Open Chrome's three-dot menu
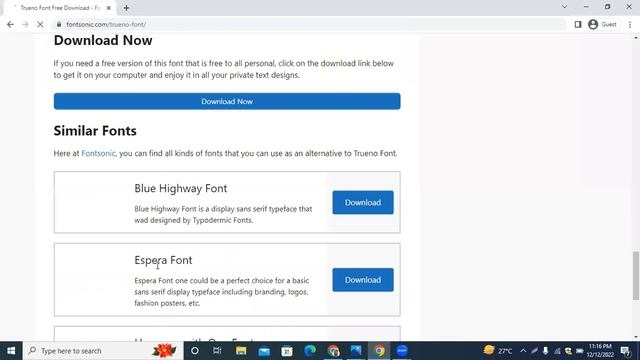This screenshot has width=640, height=360. coord(630,24)
